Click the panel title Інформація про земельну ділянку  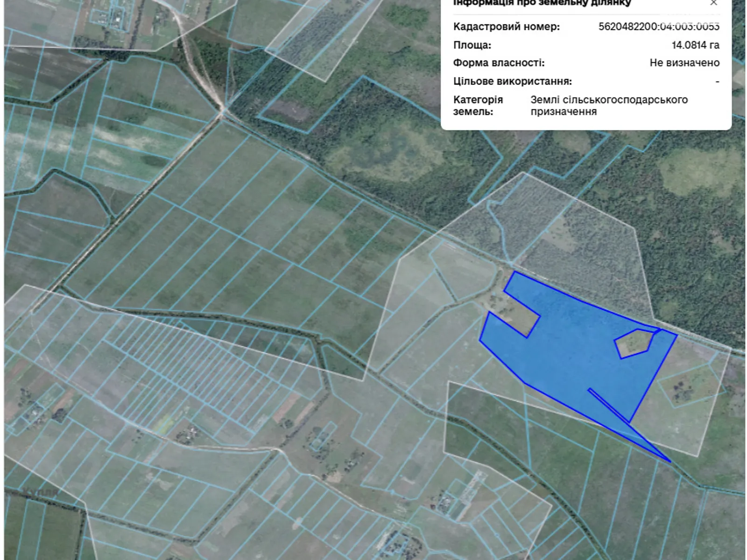click(542, 3)
